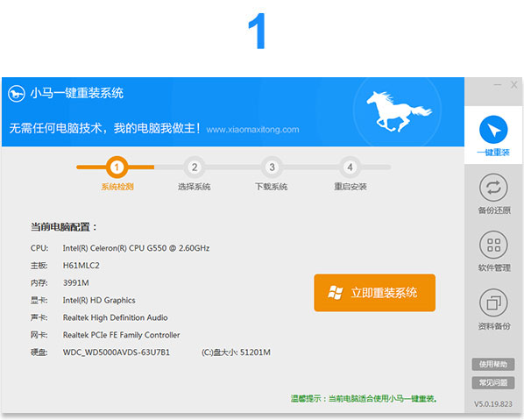Viewport: 524px width, 420px height.
Task: Open the 使用帮助 help button
Action: (493, 364)
